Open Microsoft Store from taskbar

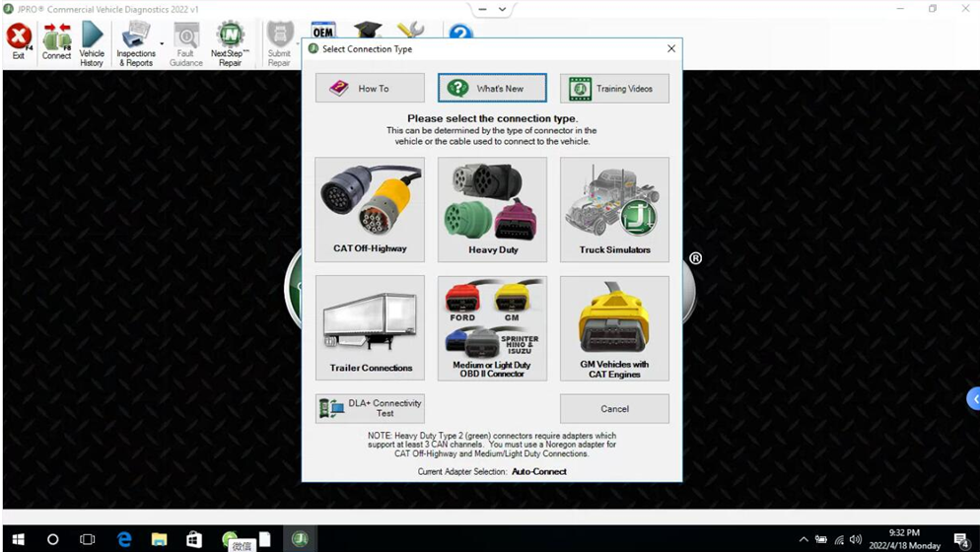pos(194,539)
